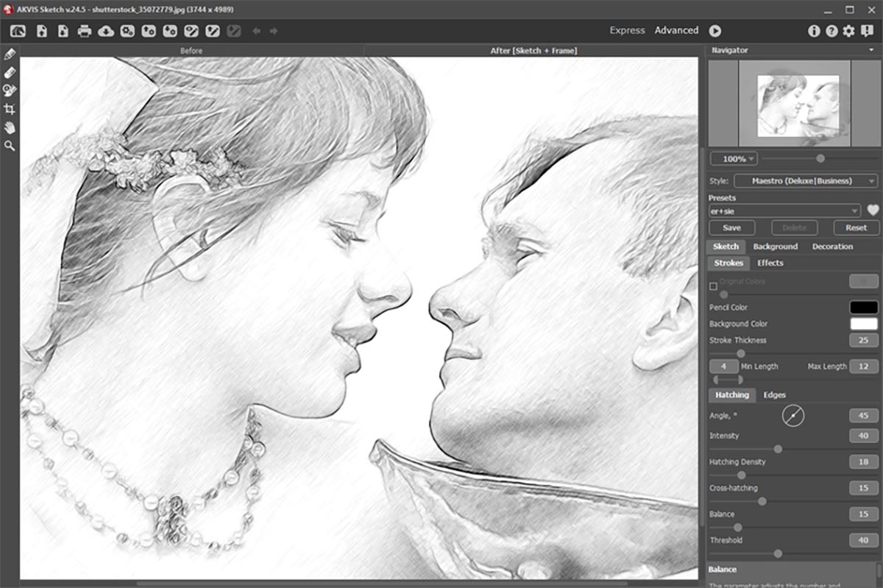Open the Edges tab
883x588 pixels.
pos(774,395)
